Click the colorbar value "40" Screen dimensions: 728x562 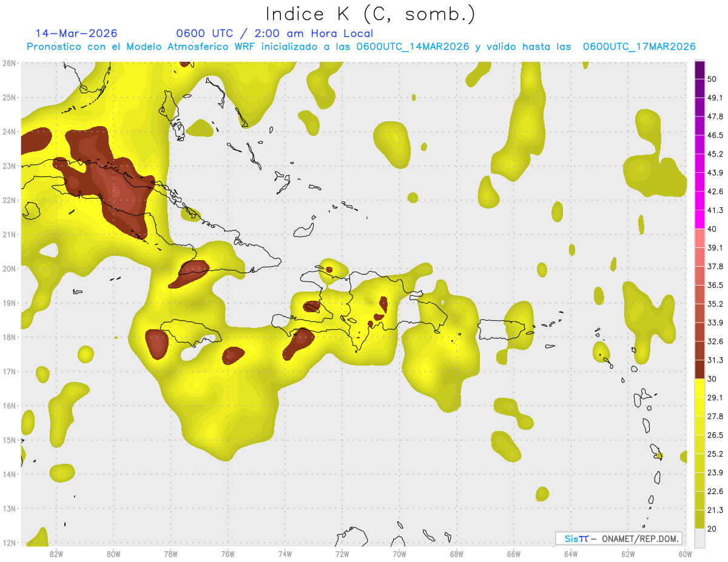(x=713, y=229)
